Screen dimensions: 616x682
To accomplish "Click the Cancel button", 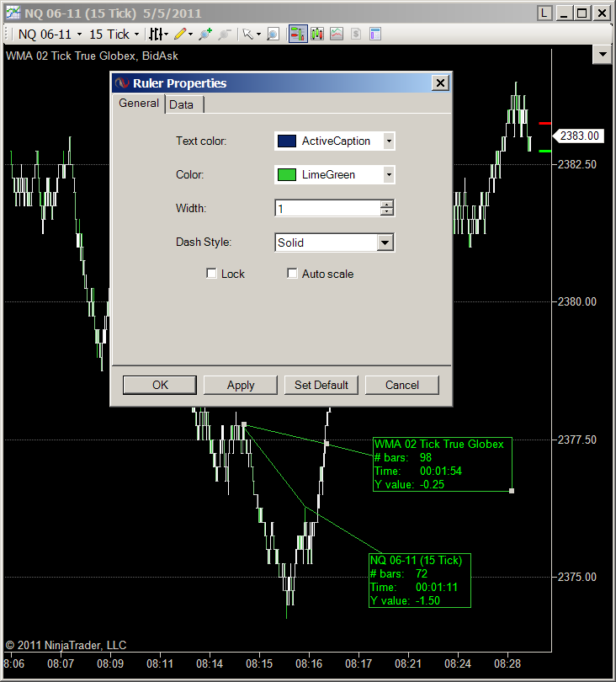I will click(x=402, y=385).
